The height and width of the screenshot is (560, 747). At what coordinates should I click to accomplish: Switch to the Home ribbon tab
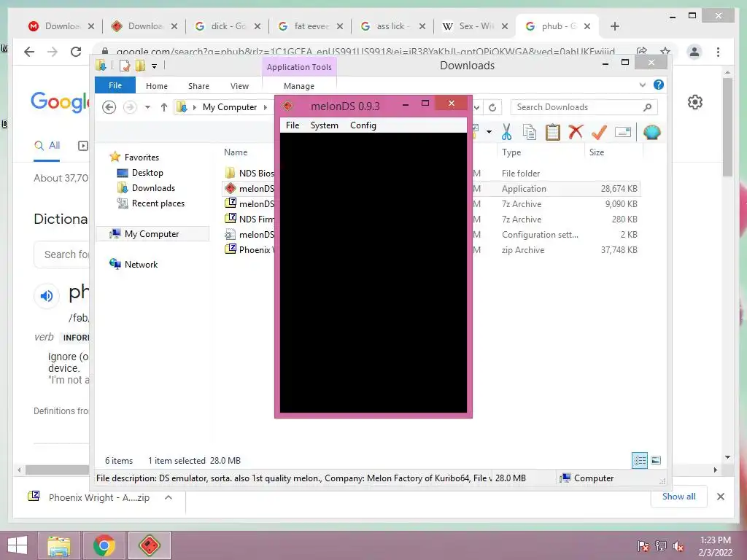coord(157,86)
